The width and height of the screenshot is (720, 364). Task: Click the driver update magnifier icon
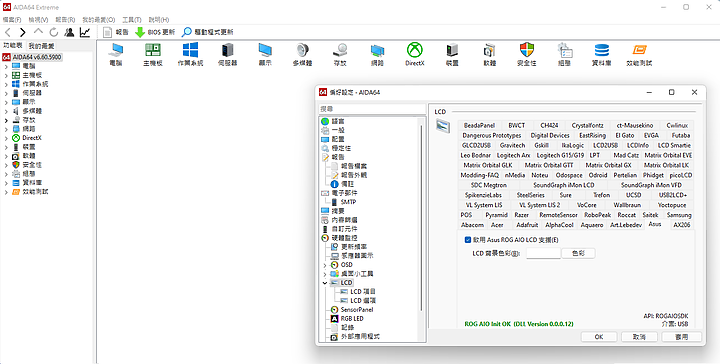[x=186, y=32]
